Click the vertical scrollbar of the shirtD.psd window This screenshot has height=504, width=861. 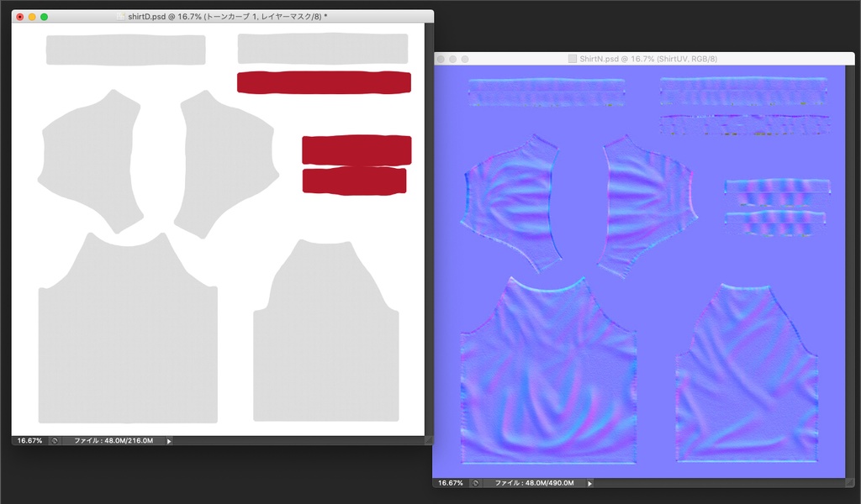tap(429, 229)
